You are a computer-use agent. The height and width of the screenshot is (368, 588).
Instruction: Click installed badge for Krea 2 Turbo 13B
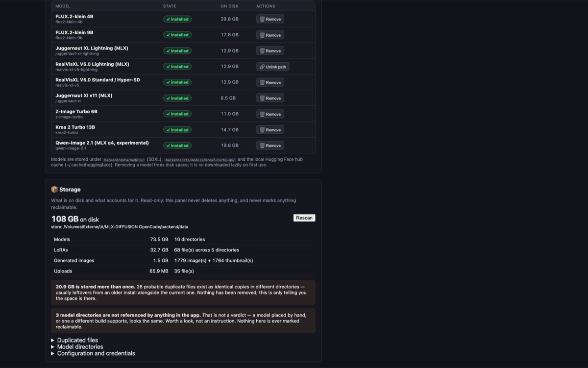[177, 130]
